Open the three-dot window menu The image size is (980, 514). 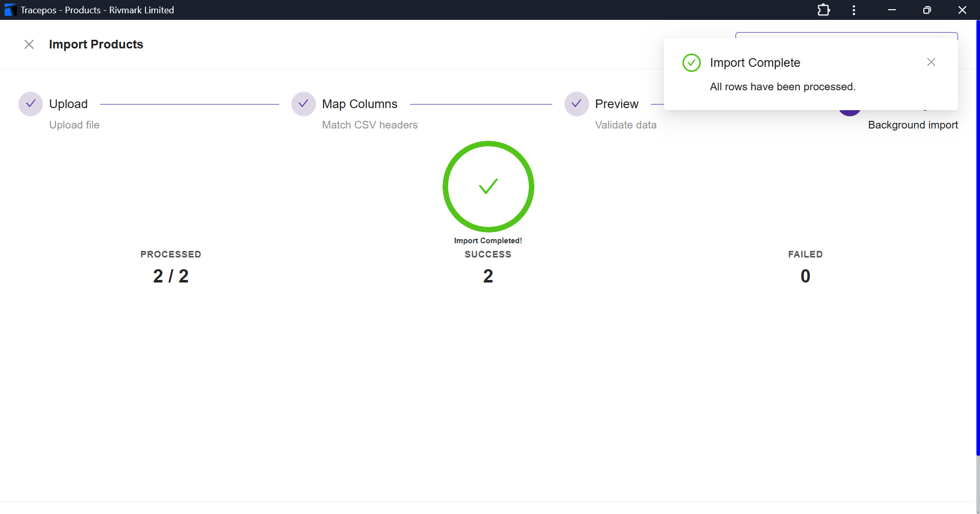[854, 10]
